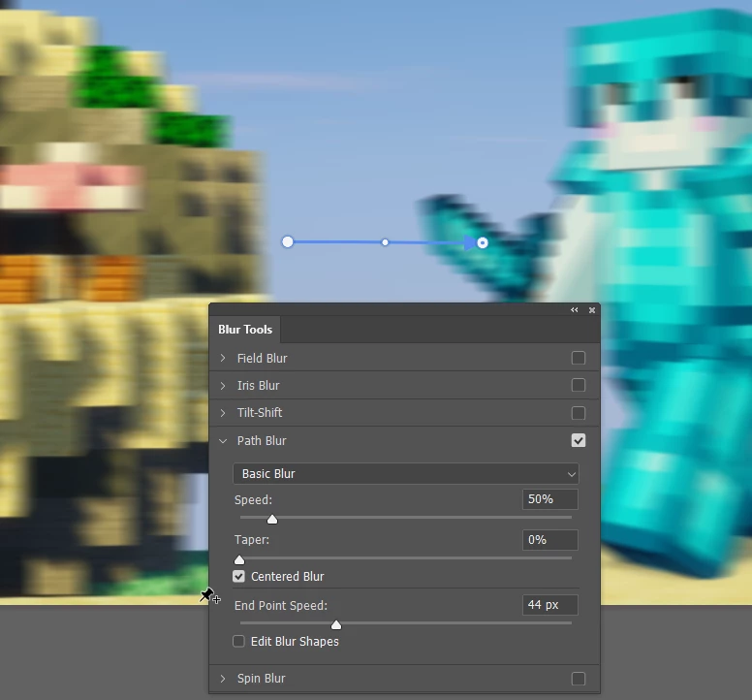Image resolution: width=752 pixels, height=700 pixels.
Task: Click the Taper slider handle
Action: click(239, 559)
